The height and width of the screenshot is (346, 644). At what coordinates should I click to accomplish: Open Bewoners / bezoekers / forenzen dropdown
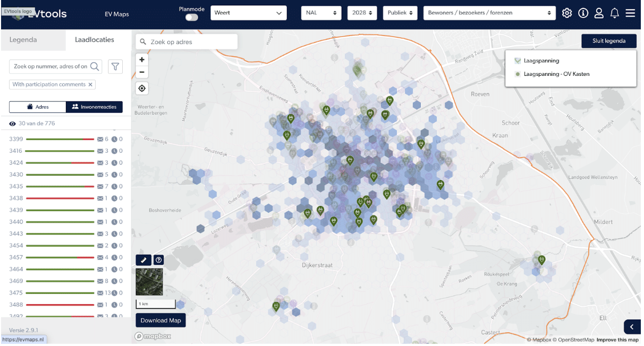489,13
